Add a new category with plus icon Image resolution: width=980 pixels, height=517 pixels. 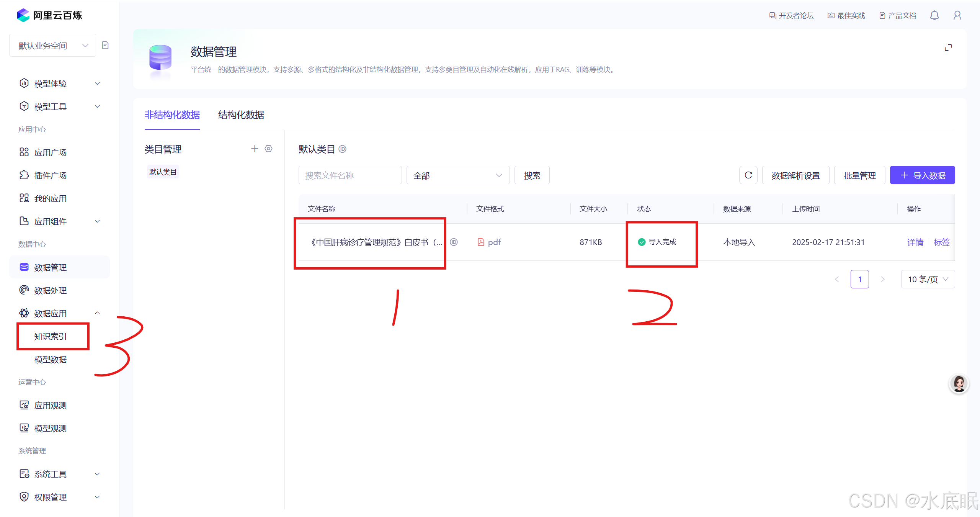(x=255, y=149)
